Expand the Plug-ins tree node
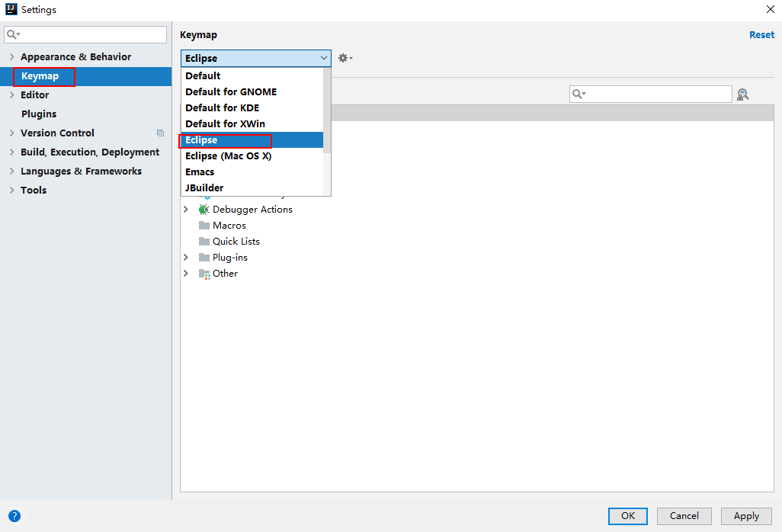 [186, 258]
